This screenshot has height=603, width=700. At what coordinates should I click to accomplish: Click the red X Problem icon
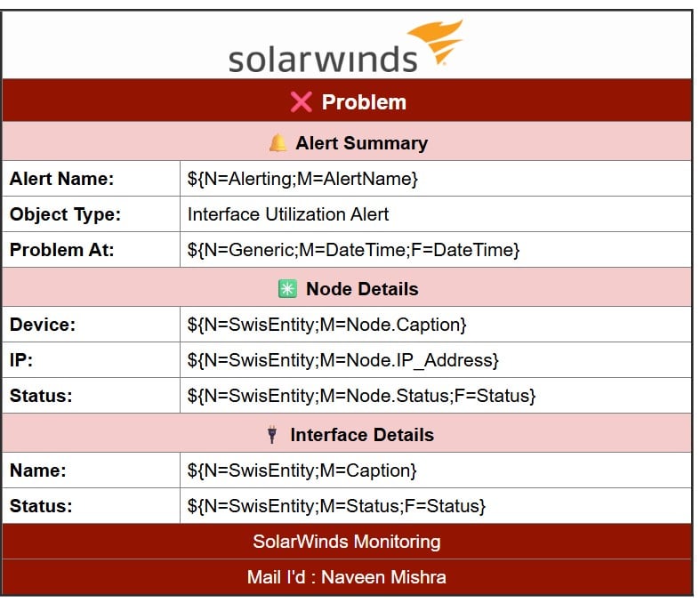(x=301, y=101)
